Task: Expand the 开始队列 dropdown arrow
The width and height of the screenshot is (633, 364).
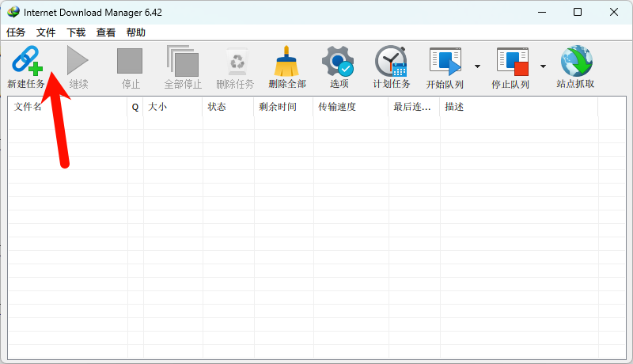Action: click(478, 66)
